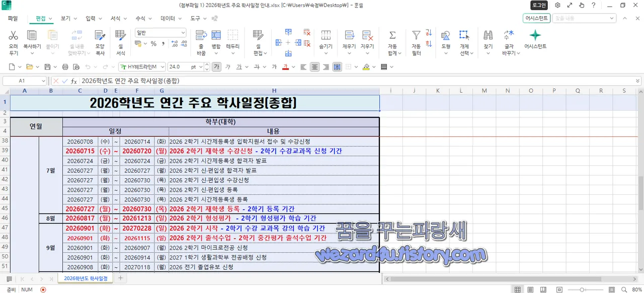Click the font color red 가 swatch
Viewport: 644px width, 293px height.
286,66
